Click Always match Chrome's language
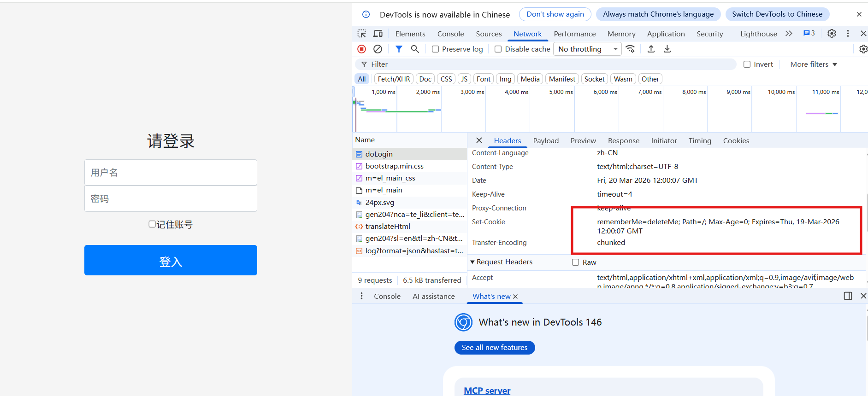This screenshot has width=868, height=396. pos(658,14)
